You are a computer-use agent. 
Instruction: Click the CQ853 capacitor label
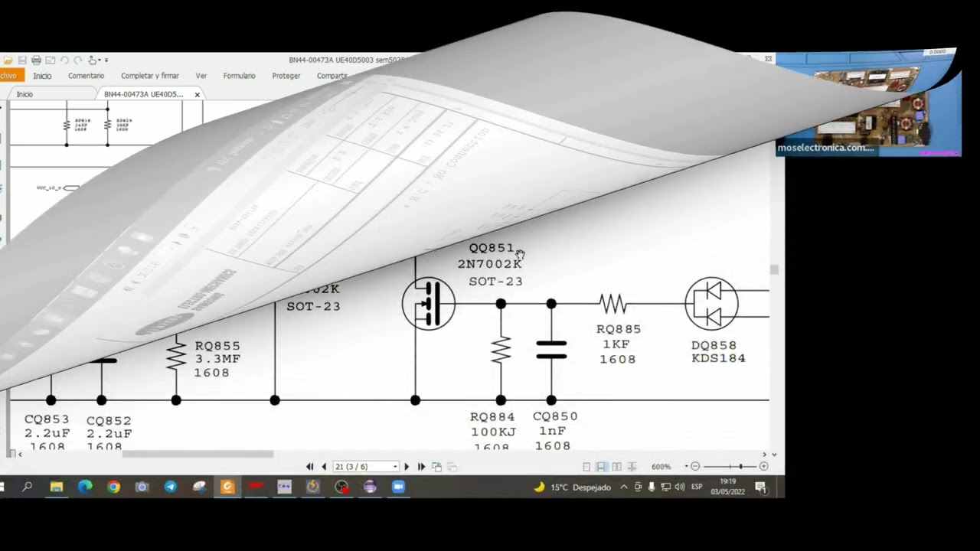tap(47, 419)
